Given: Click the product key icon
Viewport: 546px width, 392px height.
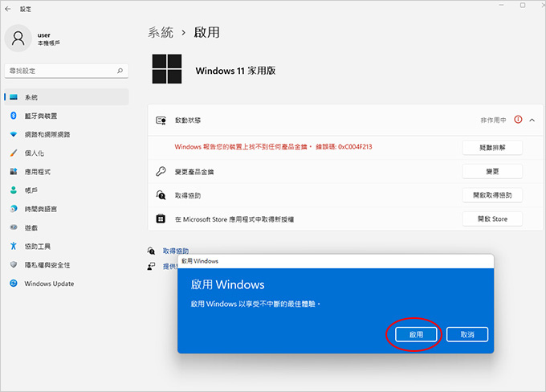Looking at the screenshot, I should pyautogui.click(x=161, y=171).
